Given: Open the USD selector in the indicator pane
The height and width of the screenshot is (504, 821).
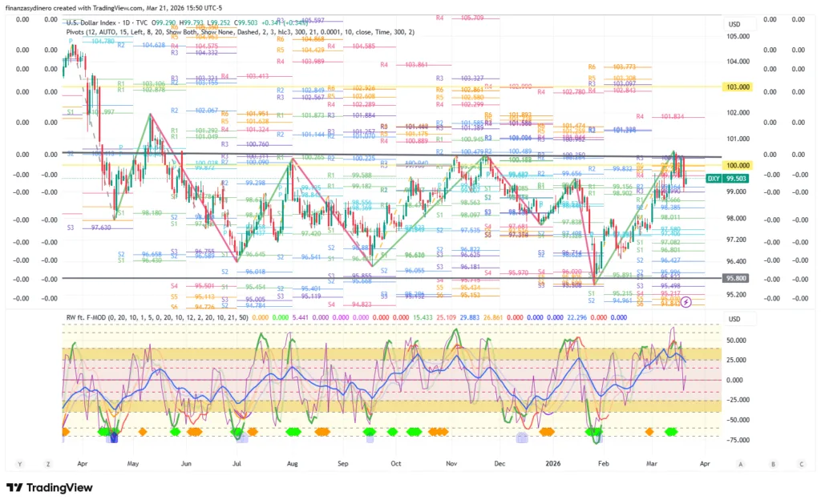Looking at the screenshot, I should tap(734, 319).
